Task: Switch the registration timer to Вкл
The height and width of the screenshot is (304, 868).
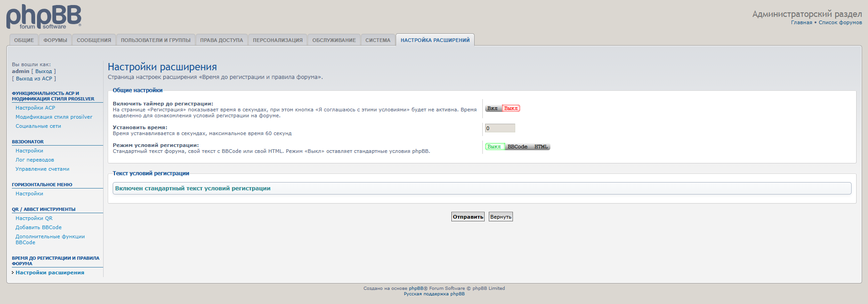Action: click(x=492, y=108)
